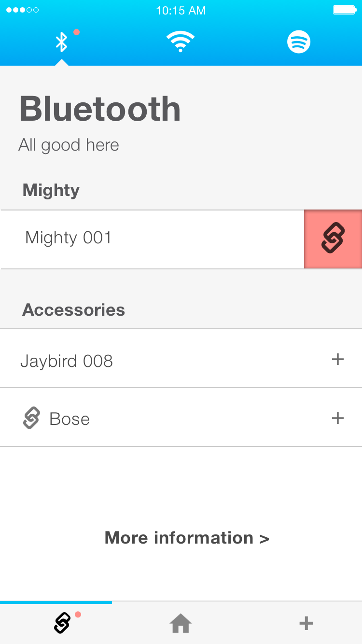The image size is (362, 644).
Task: Tap the progress bar above the bottom navigation
Action: pos(56,602)
